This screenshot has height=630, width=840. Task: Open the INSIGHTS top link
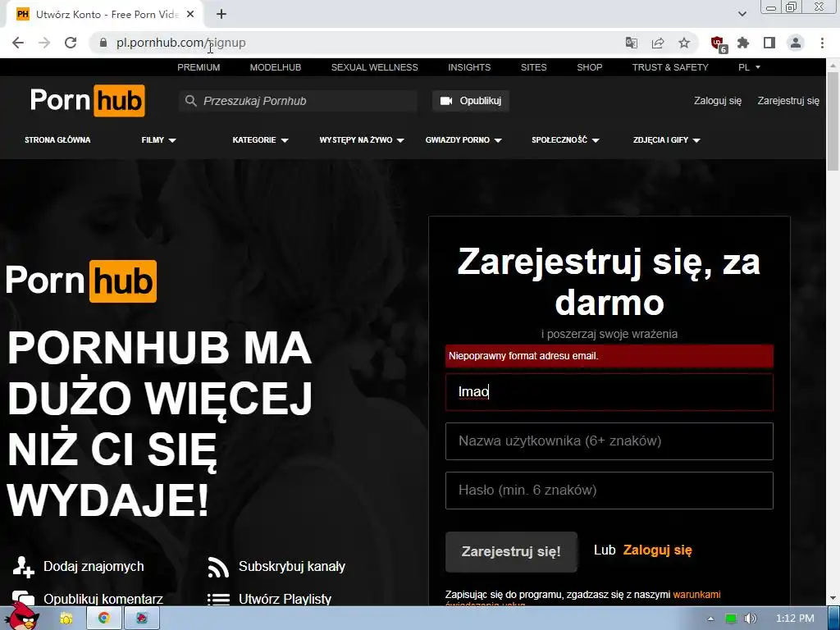(x=469, y=67)
